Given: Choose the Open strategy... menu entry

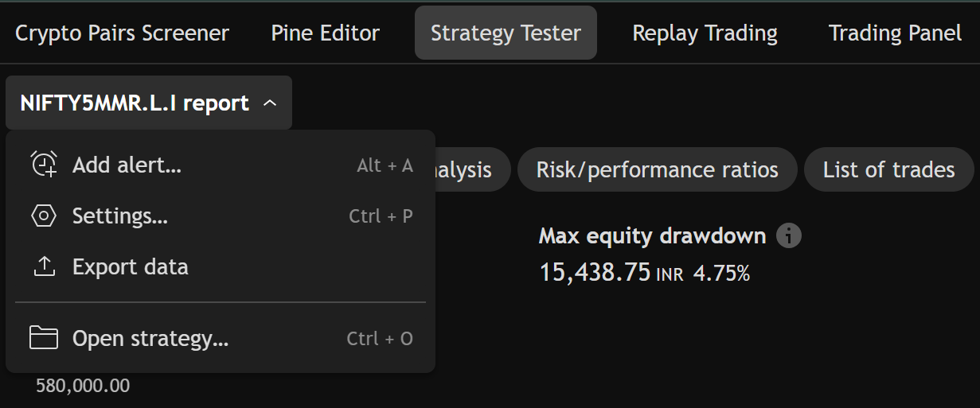Looking at the screenshot, I should tap(150, 340).
